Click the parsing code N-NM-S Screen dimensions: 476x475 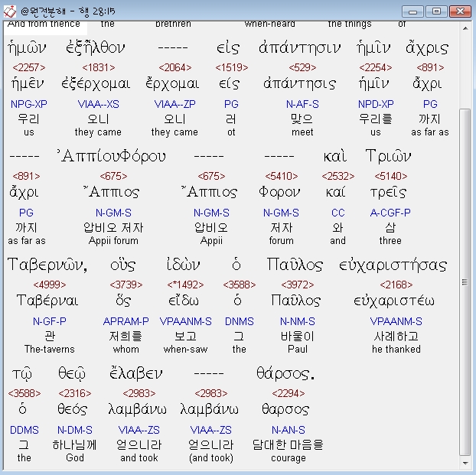(x=298, y=321)
